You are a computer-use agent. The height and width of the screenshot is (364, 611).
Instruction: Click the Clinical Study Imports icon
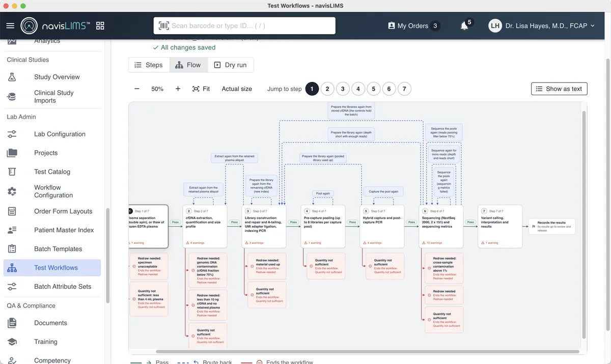click(12, 96)
